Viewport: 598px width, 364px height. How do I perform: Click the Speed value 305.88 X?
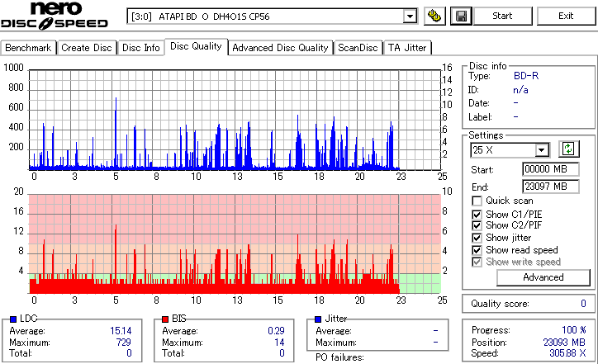point(567,353)
